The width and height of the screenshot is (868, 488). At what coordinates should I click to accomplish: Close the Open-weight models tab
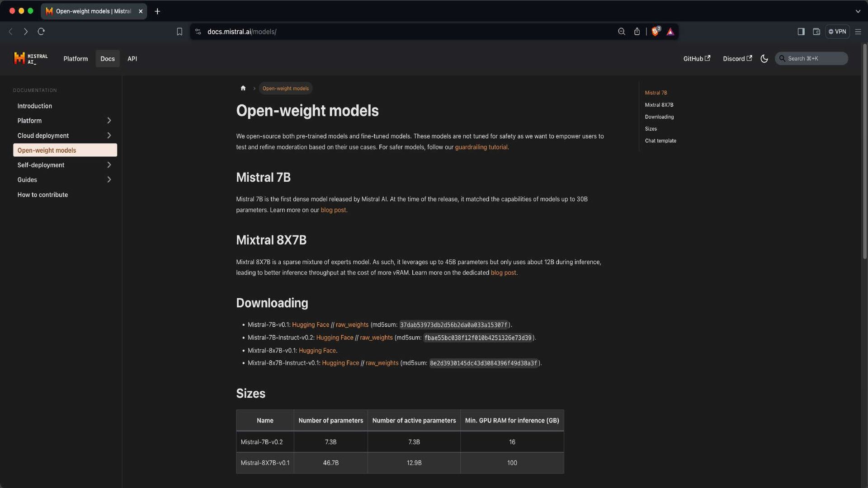click(141, 11)
